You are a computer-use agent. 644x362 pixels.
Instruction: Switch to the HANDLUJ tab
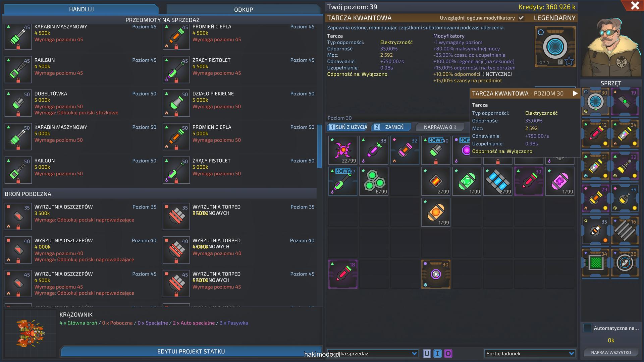81,9
